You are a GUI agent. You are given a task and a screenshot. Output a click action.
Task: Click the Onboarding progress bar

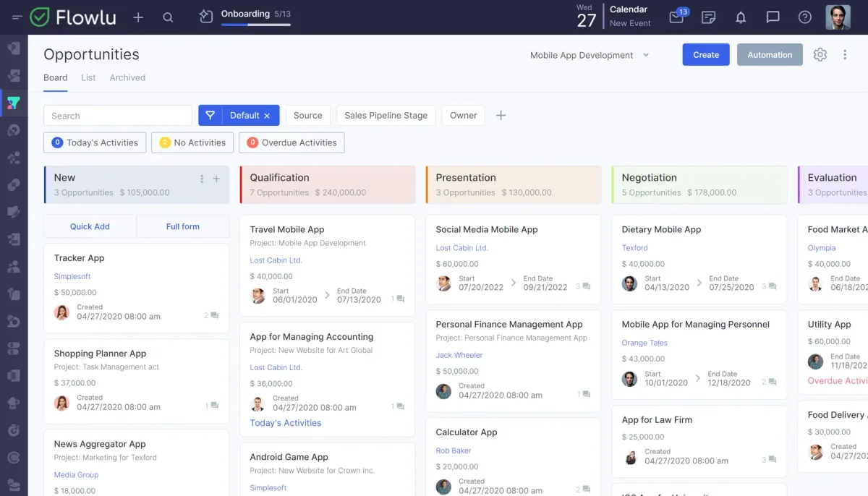click(x=256, y=25)
